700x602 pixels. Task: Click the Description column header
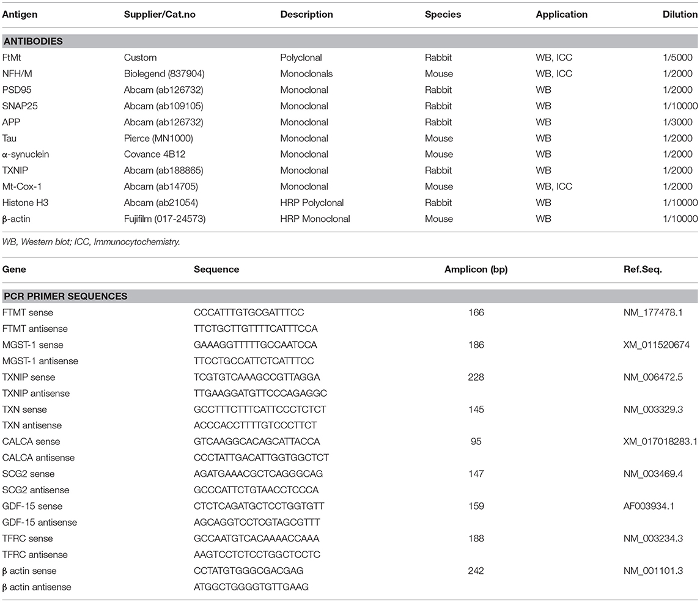pyautogui.click(x=306, y=14)
